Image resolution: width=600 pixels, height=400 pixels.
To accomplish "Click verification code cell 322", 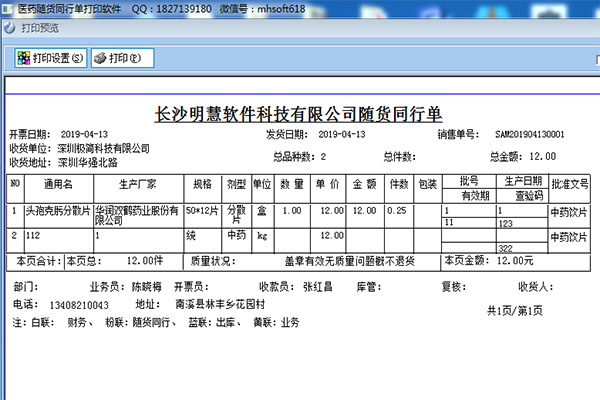I will 505,248.
